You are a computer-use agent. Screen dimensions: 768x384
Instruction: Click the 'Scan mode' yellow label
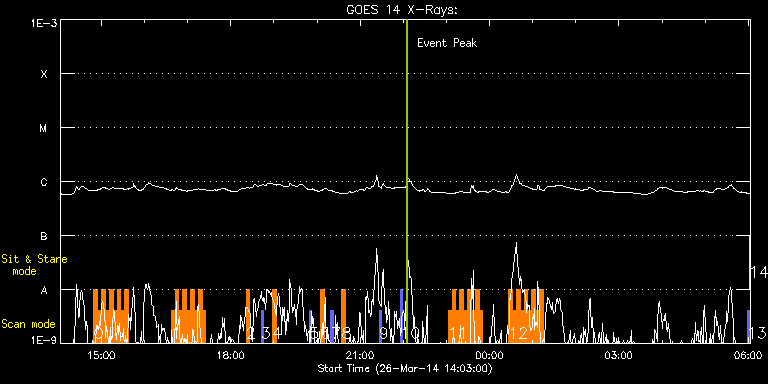pyautogui.click(x=28, y=324)
